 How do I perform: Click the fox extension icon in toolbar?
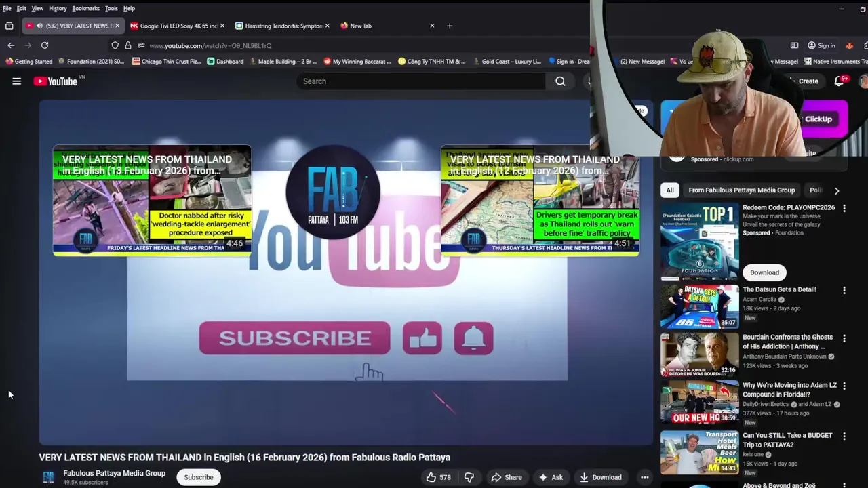[849, 45]
